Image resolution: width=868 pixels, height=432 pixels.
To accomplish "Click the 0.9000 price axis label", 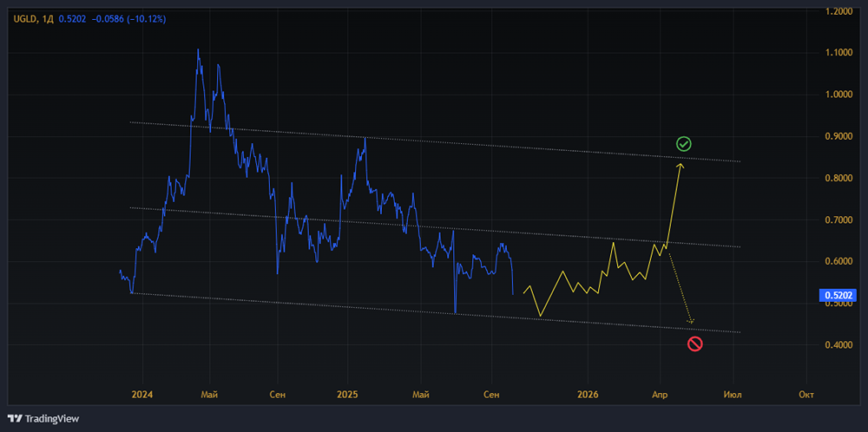I will click(x=837, y=136).
